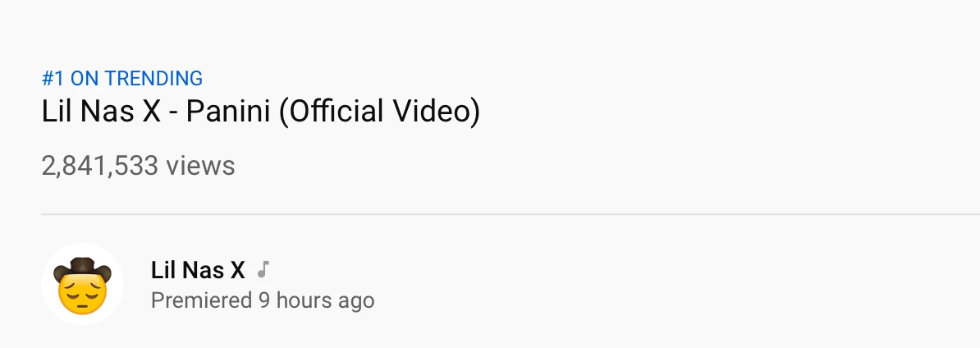Screen dimensions: 980x348
Task: Click the cowboy hat profile picture
Action: click(82, 283)
